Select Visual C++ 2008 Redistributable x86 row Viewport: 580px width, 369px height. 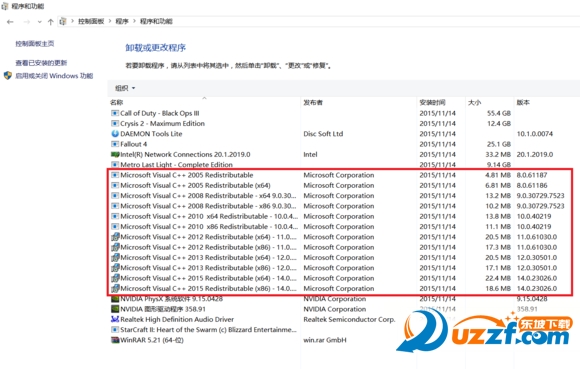pos(340,206)
